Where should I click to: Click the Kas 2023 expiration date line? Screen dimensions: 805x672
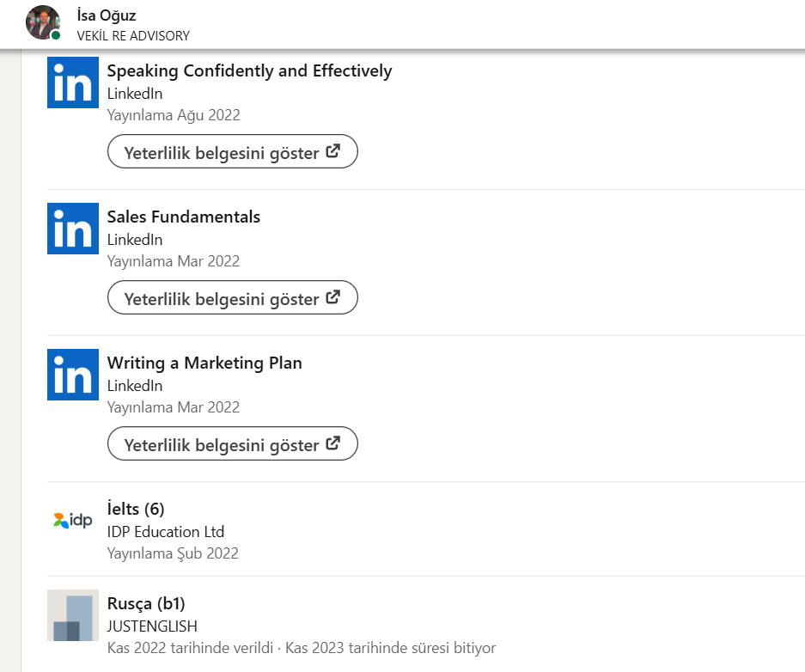coord(390,648)
